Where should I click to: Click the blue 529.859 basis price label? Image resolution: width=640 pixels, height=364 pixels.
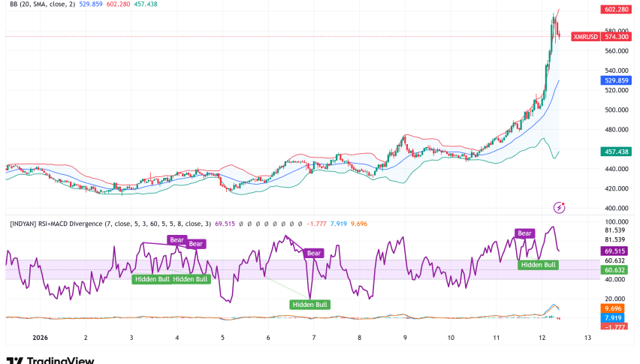point(617,80)
